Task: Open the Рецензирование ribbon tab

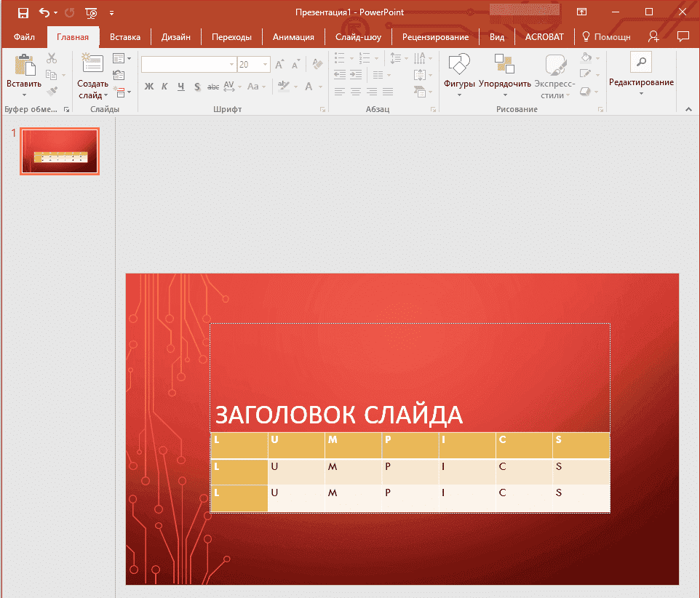Action: coord(435,36)
